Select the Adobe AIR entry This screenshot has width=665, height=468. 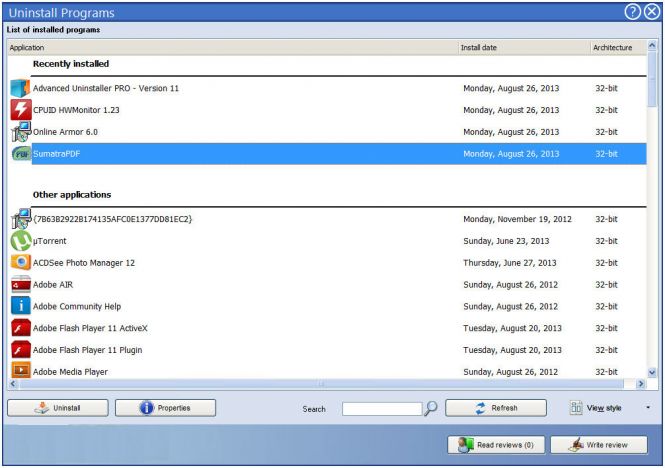point(53,285)
